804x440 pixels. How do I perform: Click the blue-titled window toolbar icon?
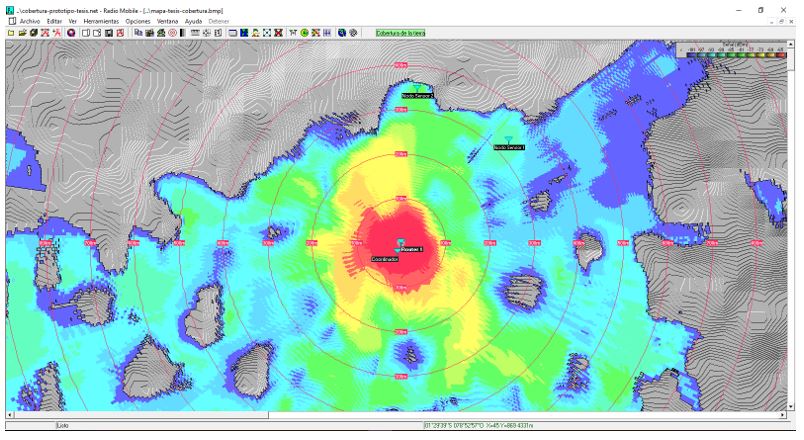(x=233, y=33)
